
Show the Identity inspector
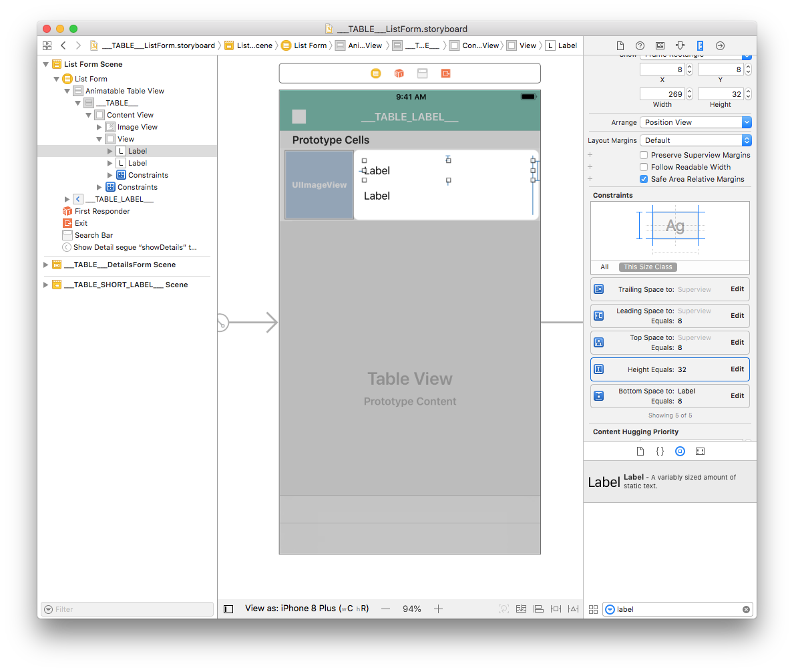pos(660,45)
